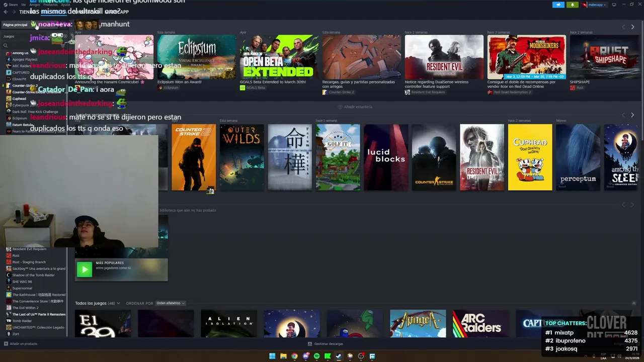Click the Rust tag under SHIPSHAPE
The width and height of the screenshot is (644, 362).
tap(577, 88)
